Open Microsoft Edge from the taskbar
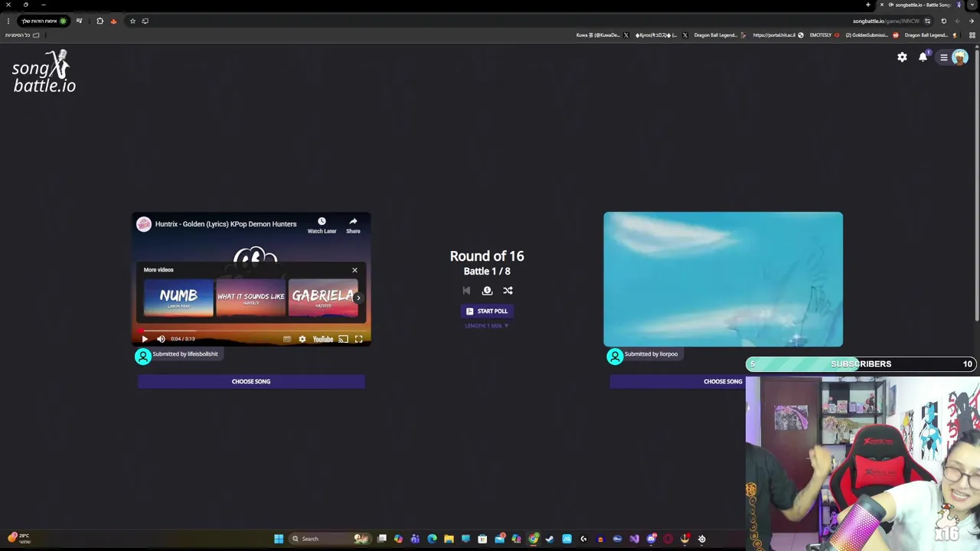 432,539
